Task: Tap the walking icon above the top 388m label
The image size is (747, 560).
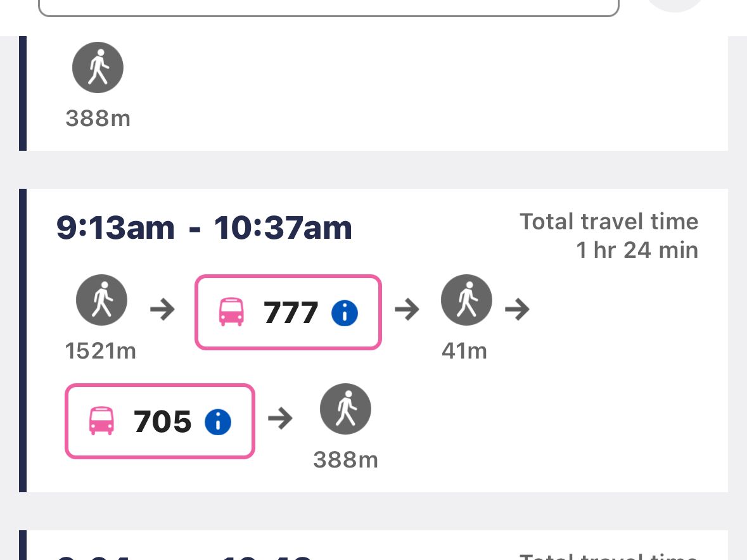Action: point(98,68)
